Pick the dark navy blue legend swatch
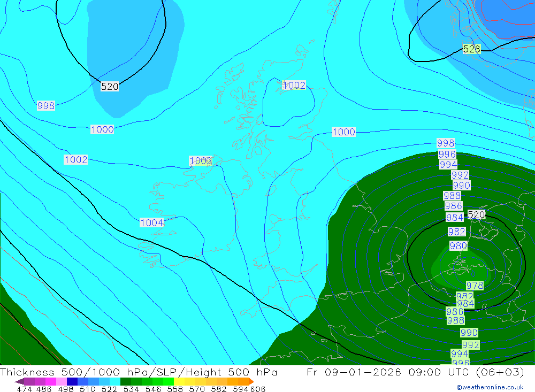535x392 pixels. pos(72,381)
